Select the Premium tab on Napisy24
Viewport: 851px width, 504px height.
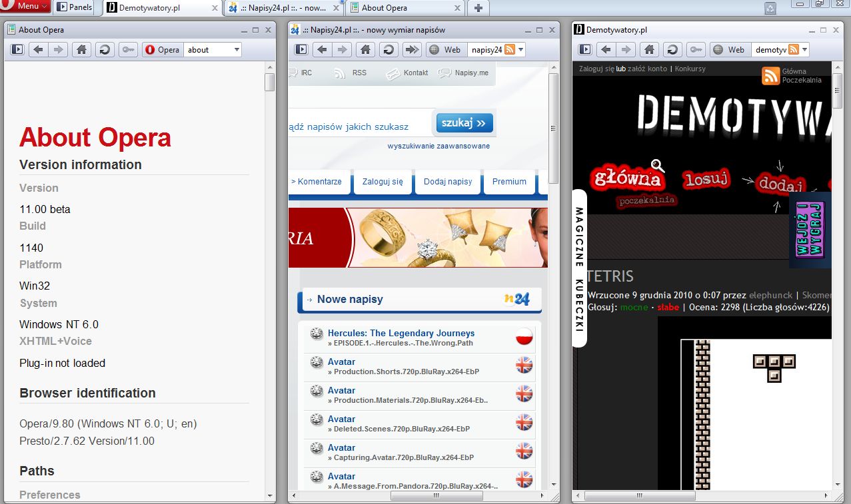tap(509, 182)
